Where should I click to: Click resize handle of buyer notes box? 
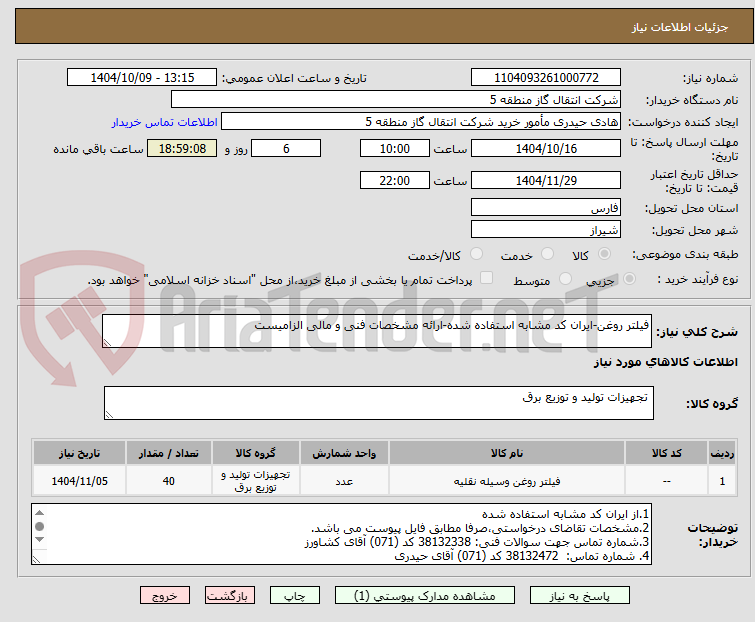click(37, 559)
